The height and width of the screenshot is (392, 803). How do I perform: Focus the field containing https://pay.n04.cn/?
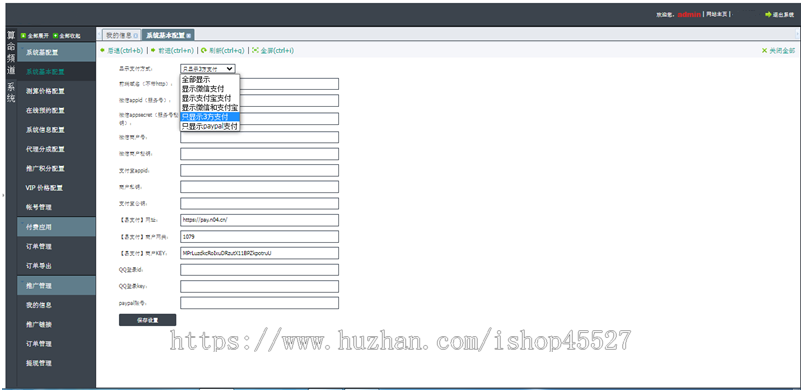click(x=259, y=220)
